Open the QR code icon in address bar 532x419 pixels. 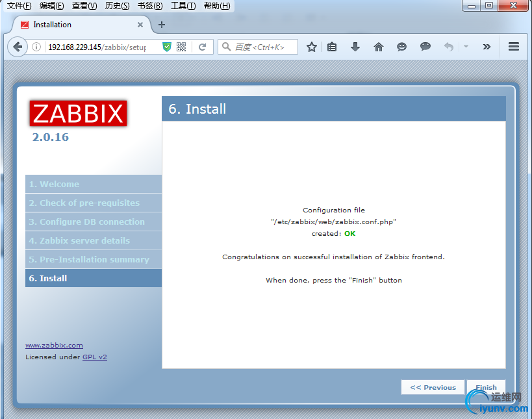coord(181,47)
